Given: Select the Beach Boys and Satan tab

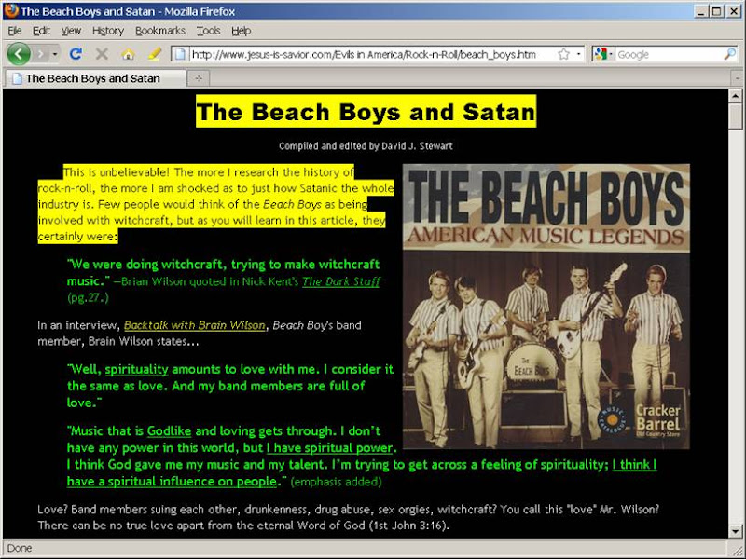Looking at the screenshot, I should [x=89, y=79].
